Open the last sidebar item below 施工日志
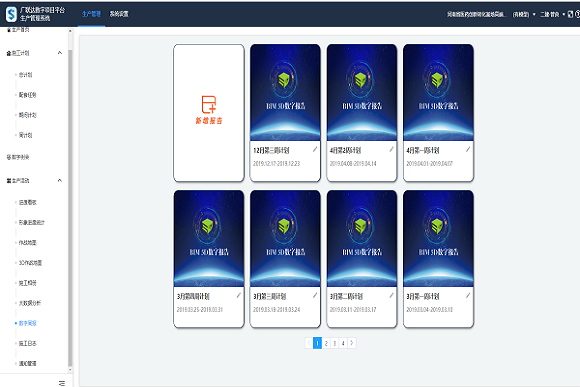580x387 pixels. click(28, 364)
